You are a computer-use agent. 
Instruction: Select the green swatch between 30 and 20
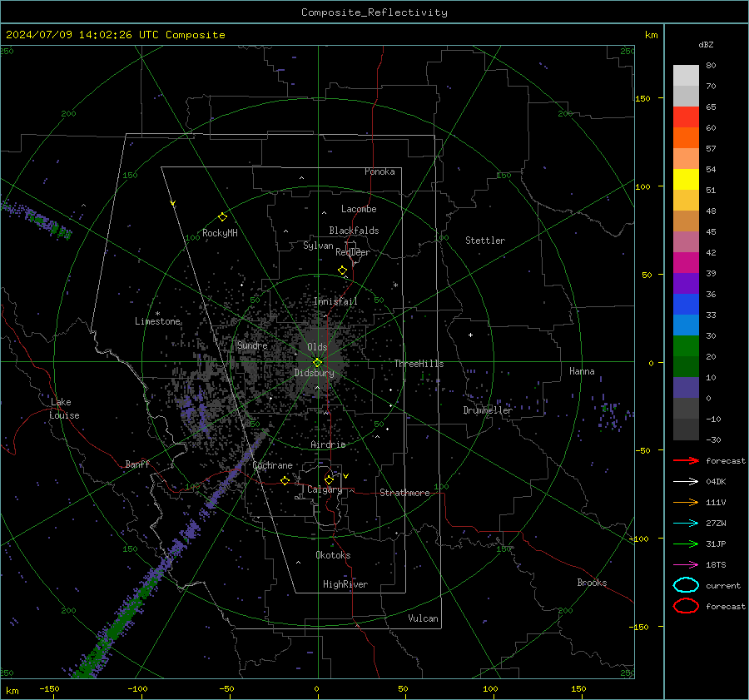pos(686,346)
